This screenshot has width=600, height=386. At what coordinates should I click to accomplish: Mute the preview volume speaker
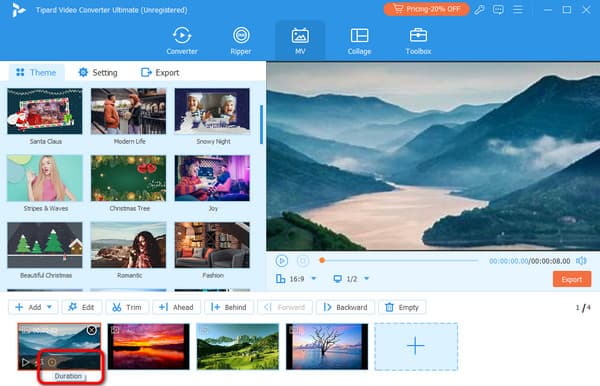(582, 261)
